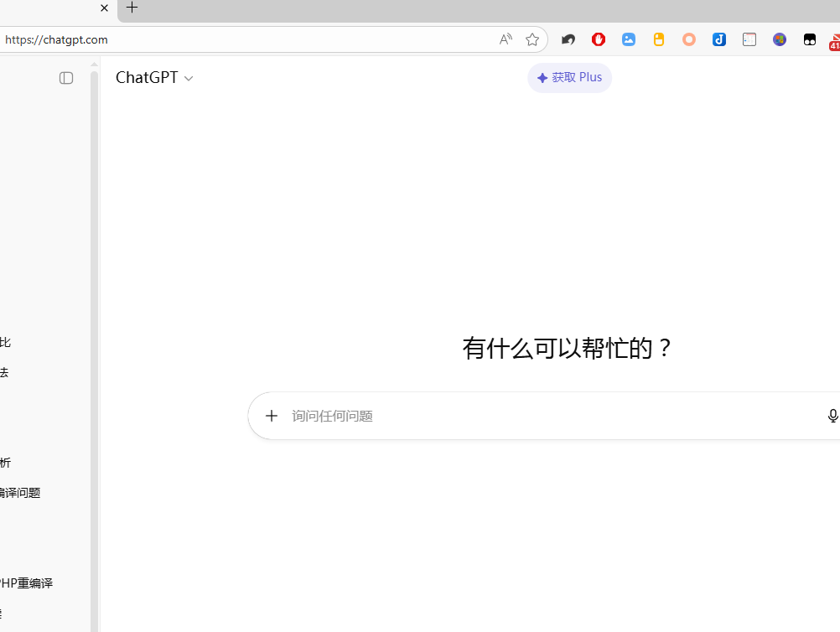
Task: Click the plus attachment icon in prompt box
Action: (x=272, y=416)
